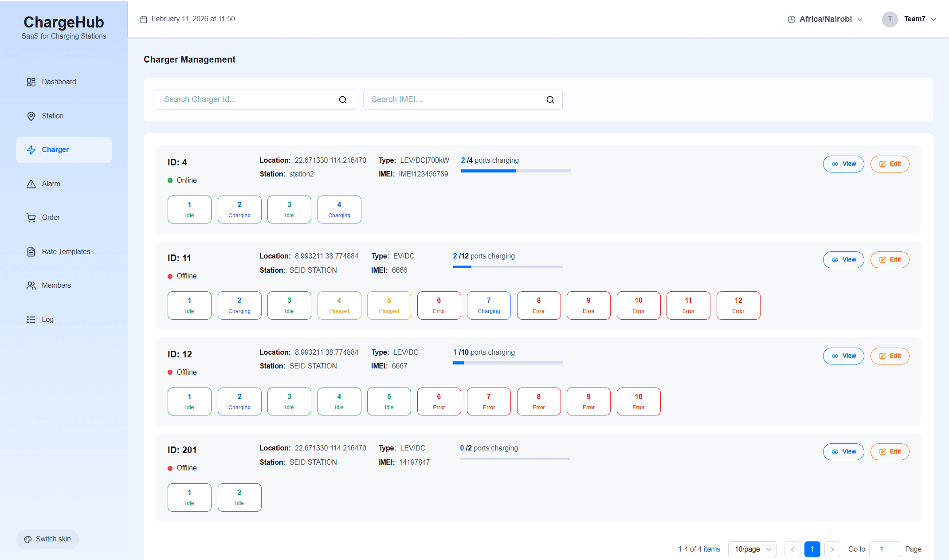Viewport: 949px width, 560px height.
Task: Select port 7 Error on charger ID 12
Action: click(489, 401)
